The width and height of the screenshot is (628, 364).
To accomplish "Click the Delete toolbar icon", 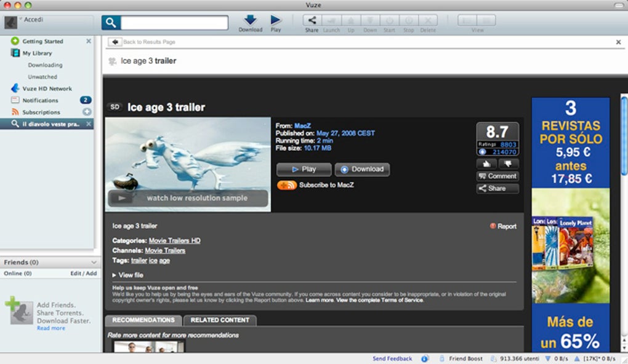I will 428,20.
